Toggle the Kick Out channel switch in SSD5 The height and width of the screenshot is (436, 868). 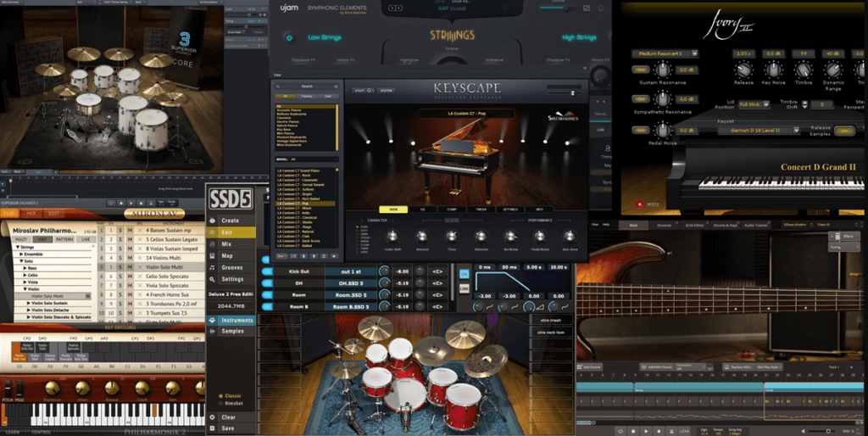pos(267,271)
